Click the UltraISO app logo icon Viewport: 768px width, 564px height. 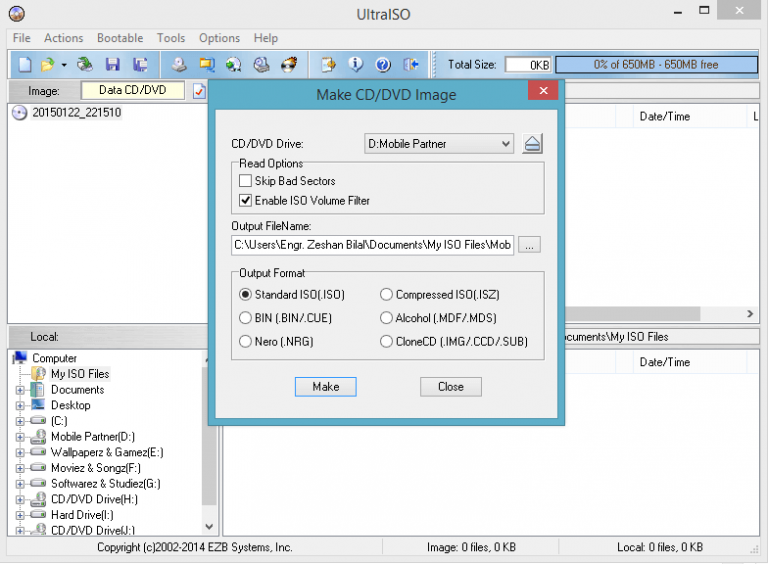17,14
